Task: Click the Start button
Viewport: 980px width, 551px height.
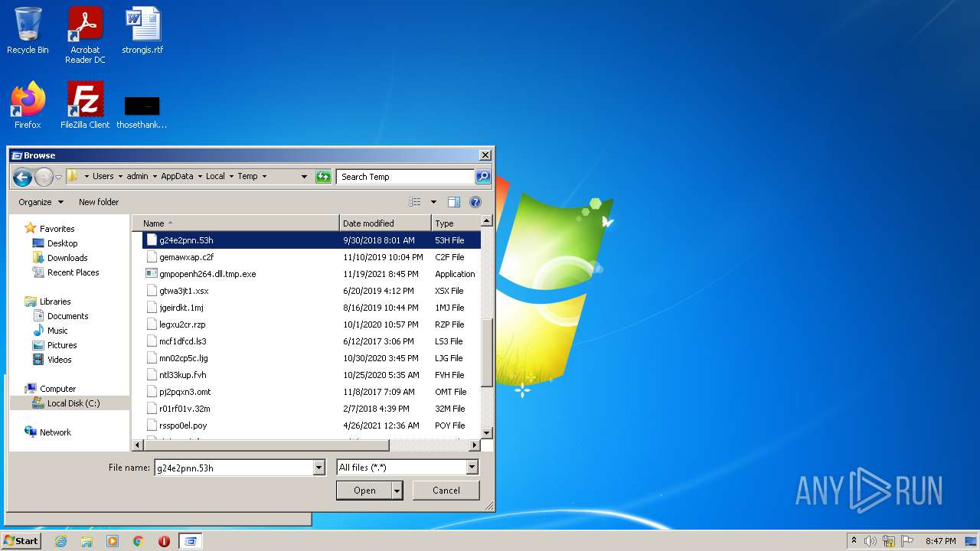Action: pyautogui.click(x=21, y=541)
